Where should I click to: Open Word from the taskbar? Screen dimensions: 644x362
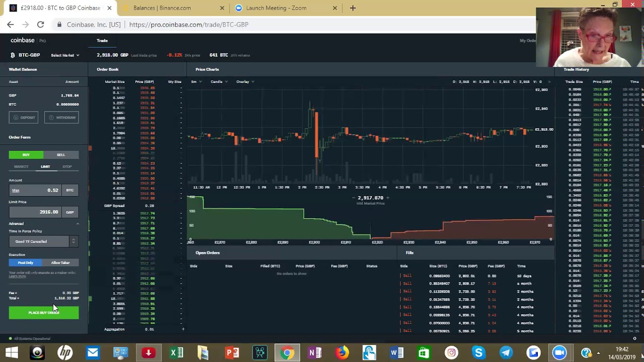coord(396,352)
